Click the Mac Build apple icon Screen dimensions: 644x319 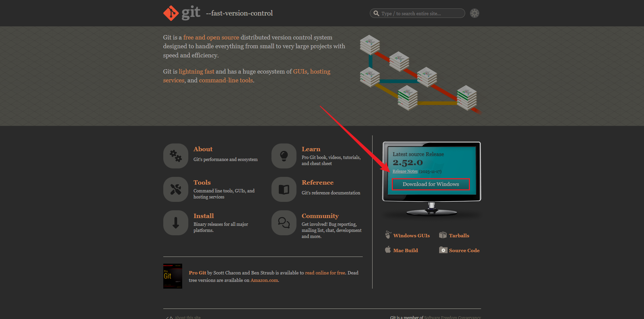tap(388, 250)
